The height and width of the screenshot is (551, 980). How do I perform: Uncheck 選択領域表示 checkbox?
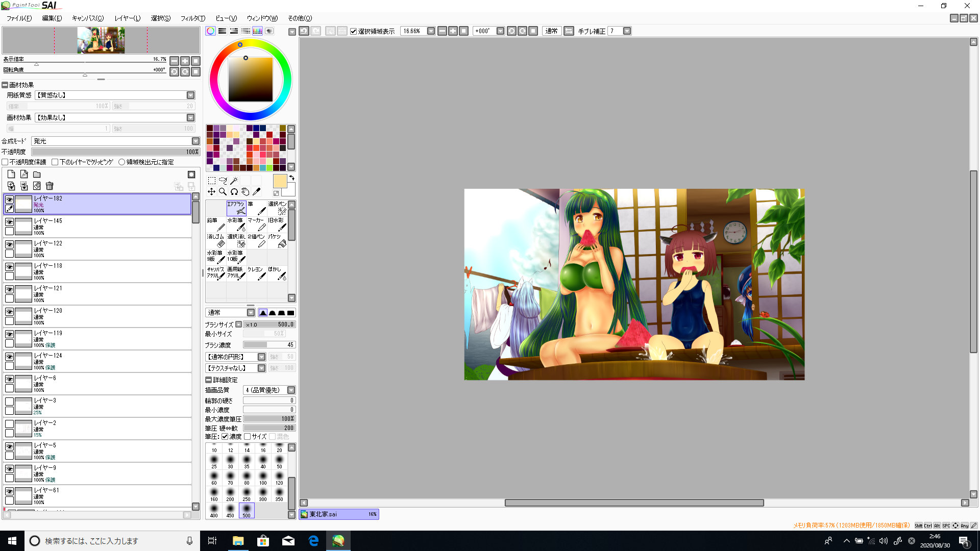click(x=353, y=31)
